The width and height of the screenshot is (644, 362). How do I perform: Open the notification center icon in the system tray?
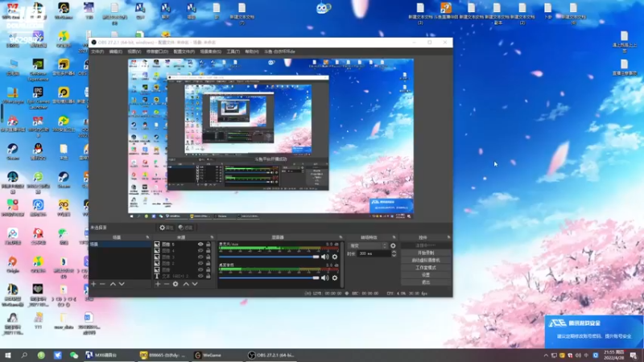click(634, 356)
